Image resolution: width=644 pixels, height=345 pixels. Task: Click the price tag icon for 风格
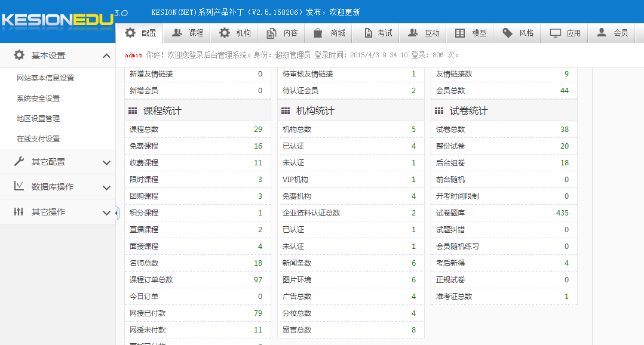(x=507, y=33)
